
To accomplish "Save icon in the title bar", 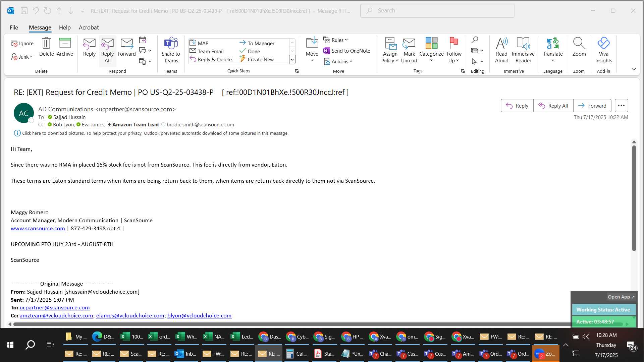I will click(x=24, y=11).
